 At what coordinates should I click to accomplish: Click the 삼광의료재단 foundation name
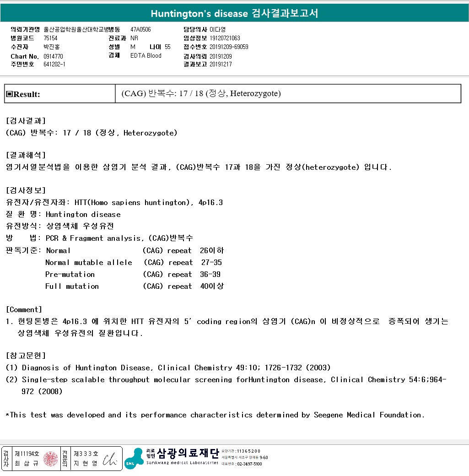(188, 454)
